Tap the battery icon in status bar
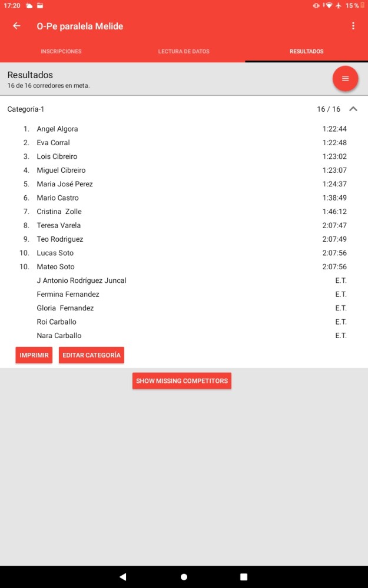 coord(363,5)
